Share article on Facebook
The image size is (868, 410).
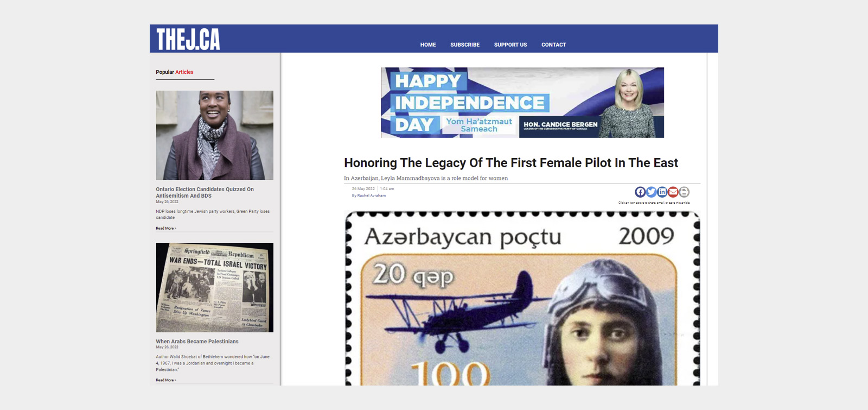pos(640,192)
